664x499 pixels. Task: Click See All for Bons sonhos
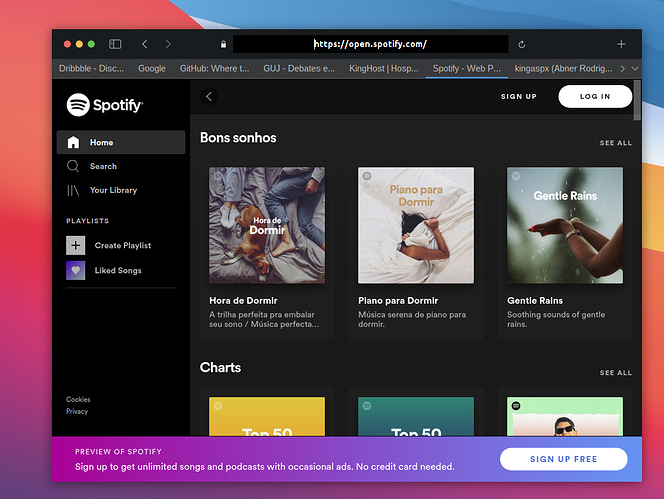(x=616, y=143)
